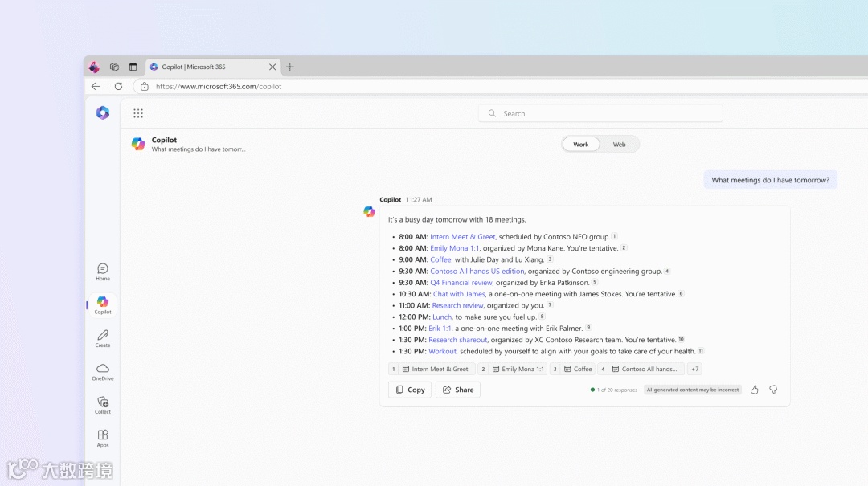
Task: Open Create in the sidebar
Action: tap(103, 338)
